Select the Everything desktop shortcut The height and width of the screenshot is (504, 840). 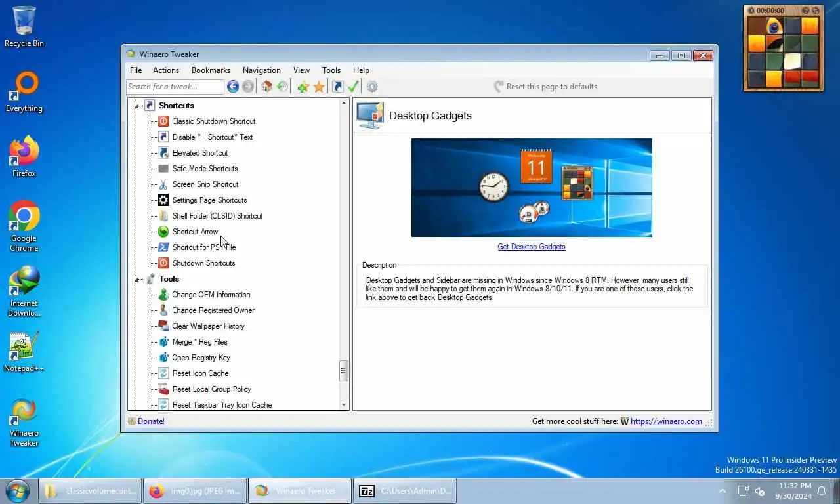click(24, 92)
